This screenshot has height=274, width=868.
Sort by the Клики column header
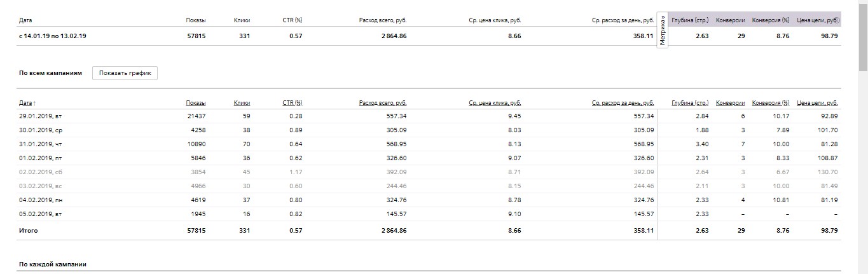[242, 103]
